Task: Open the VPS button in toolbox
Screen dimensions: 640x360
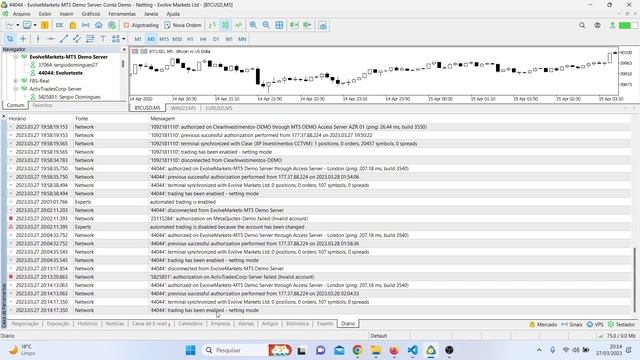Action: [595, 324]
